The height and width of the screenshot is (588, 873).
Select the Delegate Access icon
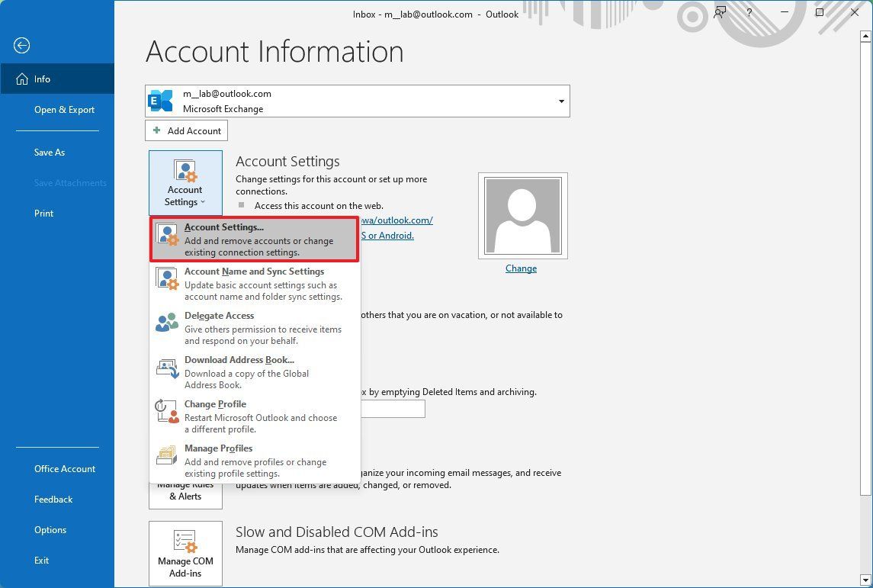[x=166, y=322]
